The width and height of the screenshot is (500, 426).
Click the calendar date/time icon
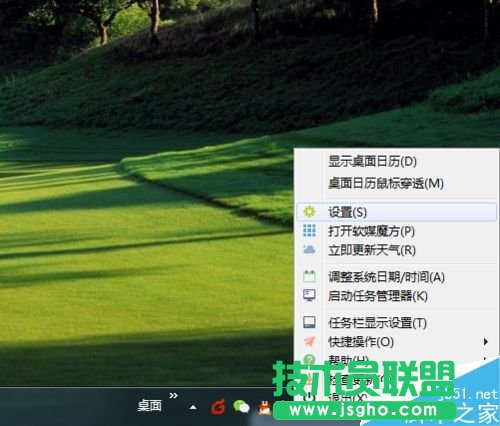pos(309,277)
